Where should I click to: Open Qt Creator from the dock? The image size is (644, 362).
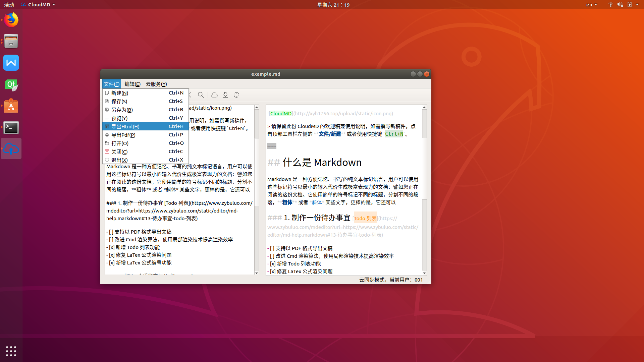11,84
